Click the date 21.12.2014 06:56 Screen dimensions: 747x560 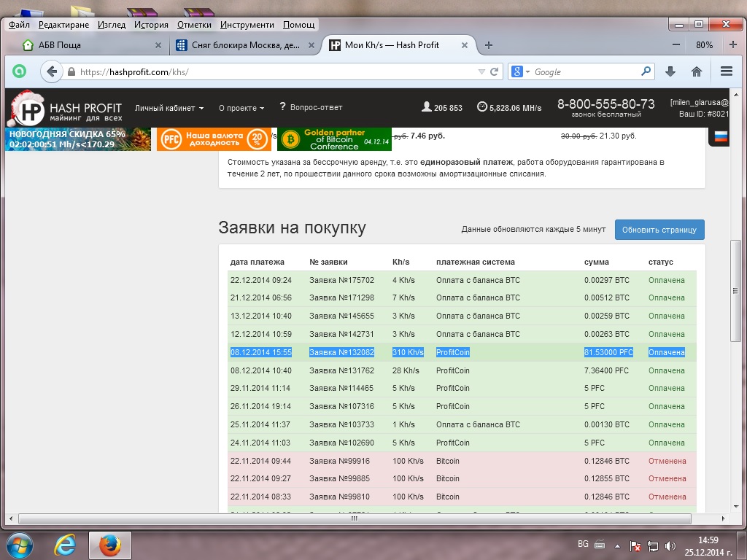[260, 297]
